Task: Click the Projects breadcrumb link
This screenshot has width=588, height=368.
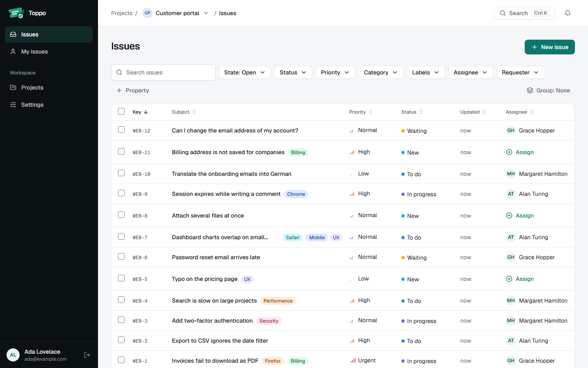Action: tap(122, 13)
